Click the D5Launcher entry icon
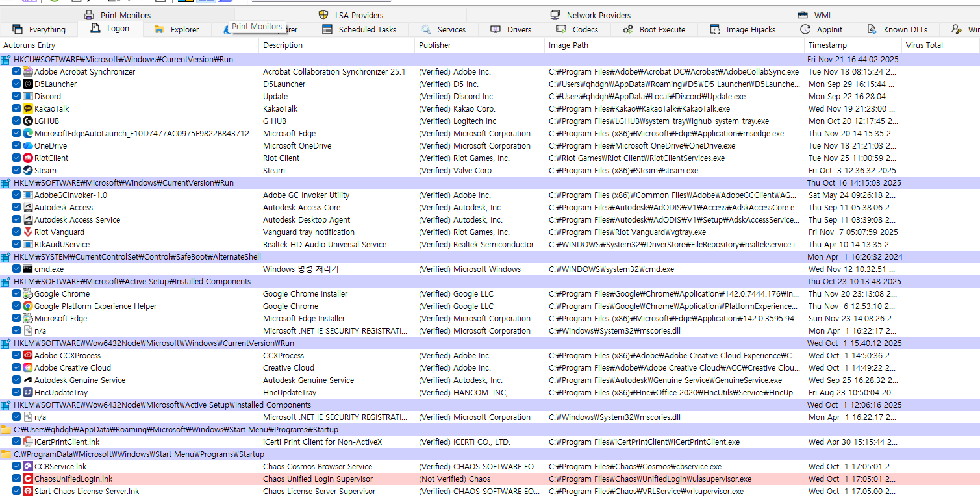980x498 pixels. tap(28, 84)
